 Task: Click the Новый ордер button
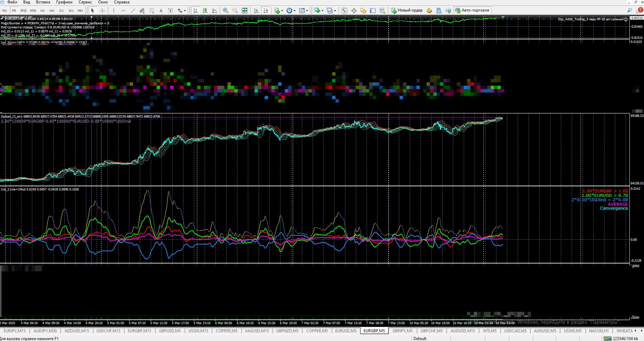407,10
